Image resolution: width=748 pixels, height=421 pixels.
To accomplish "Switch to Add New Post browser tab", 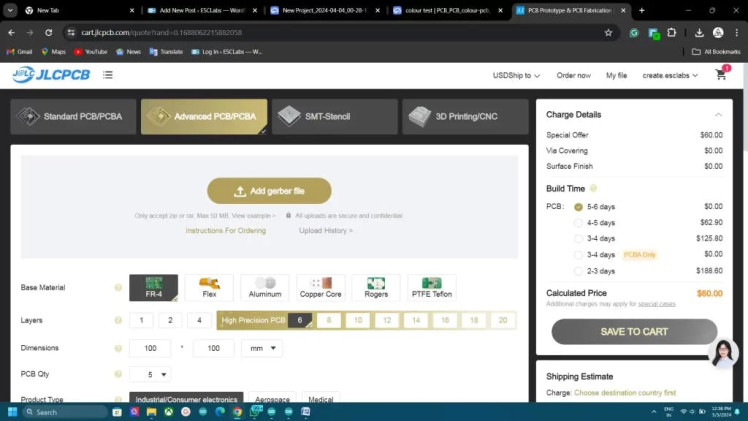I will [x=203, y=10].
